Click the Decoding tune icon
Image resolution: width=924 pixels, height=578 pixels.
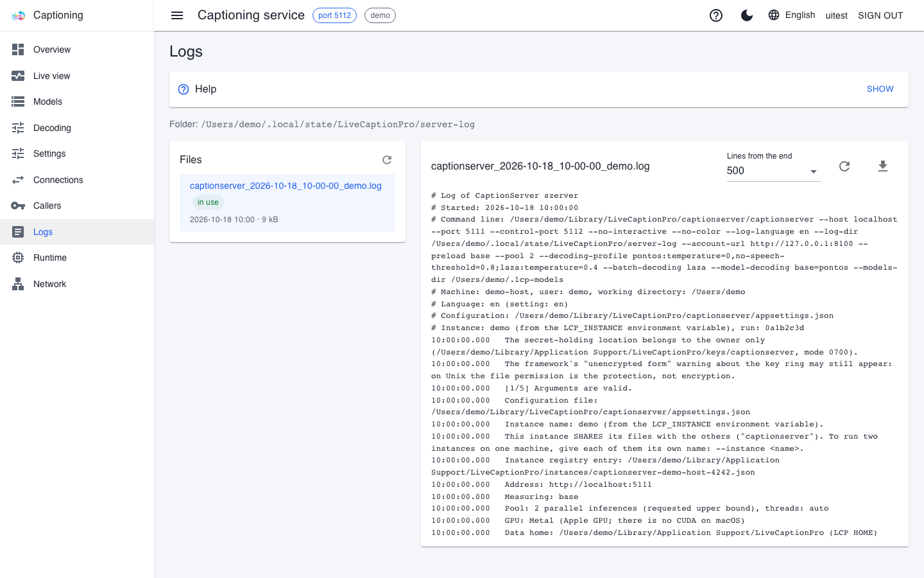point(18,128)
